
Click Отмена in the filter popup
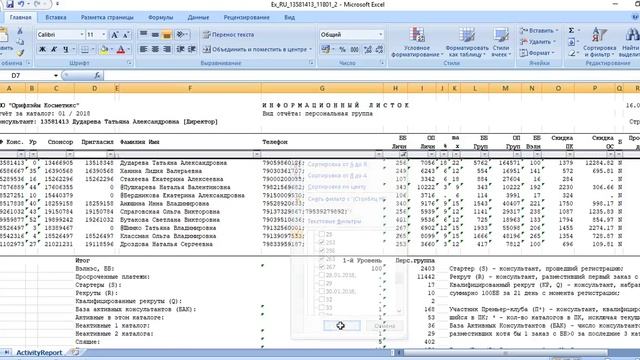[x=384, y=325]
